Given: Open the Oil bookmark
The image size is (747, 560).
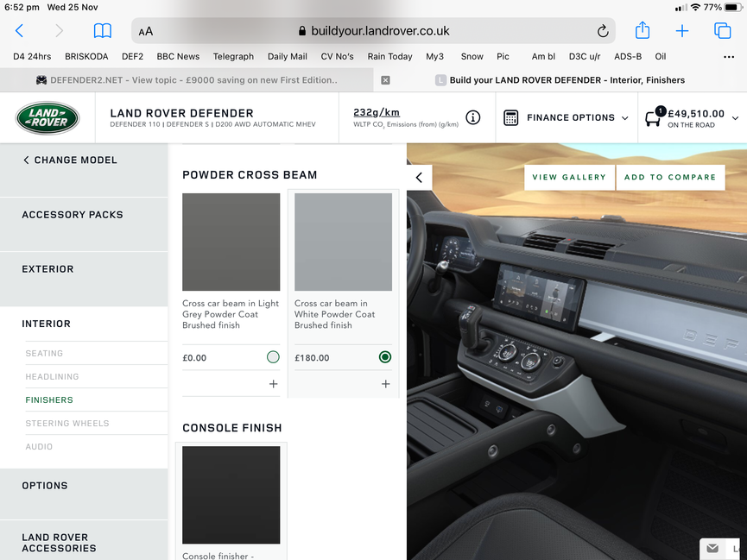Looking at the screenshot, I should [x=661, y=57].
